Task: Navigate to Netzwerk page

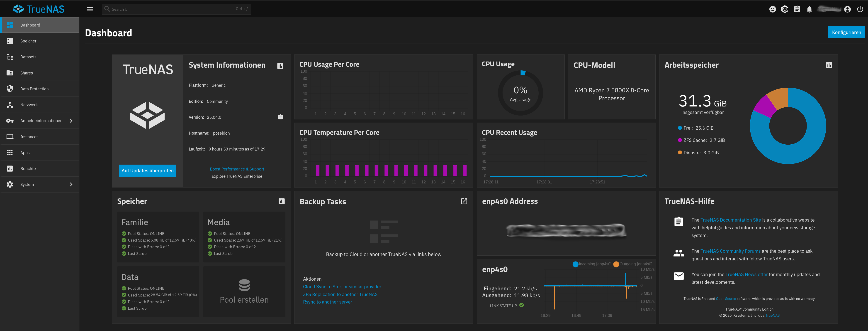Action: coord(40,105)
